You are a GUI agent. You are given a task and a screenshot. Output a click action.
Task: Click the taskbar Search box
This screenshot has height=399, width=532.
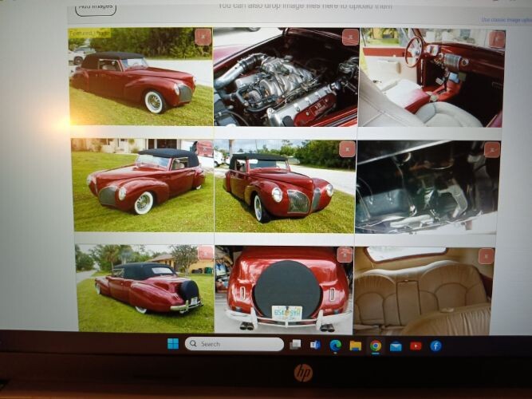(234, 344)
